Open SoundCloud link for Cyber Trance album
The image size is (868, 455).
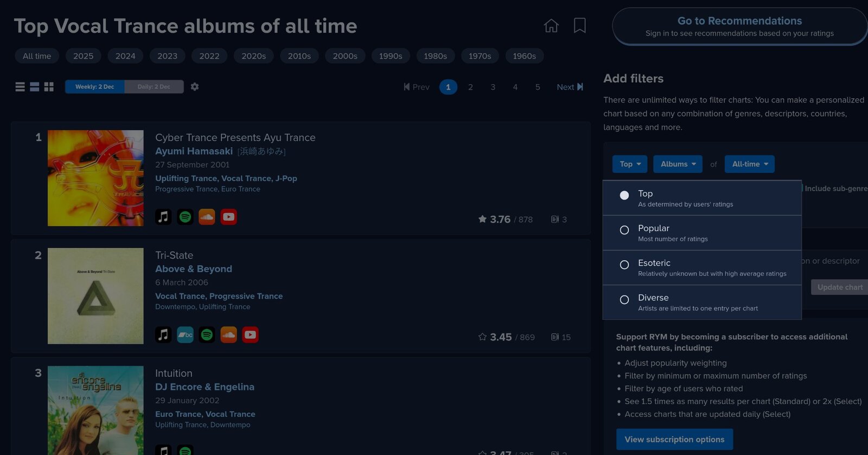[x=207, y=217]
